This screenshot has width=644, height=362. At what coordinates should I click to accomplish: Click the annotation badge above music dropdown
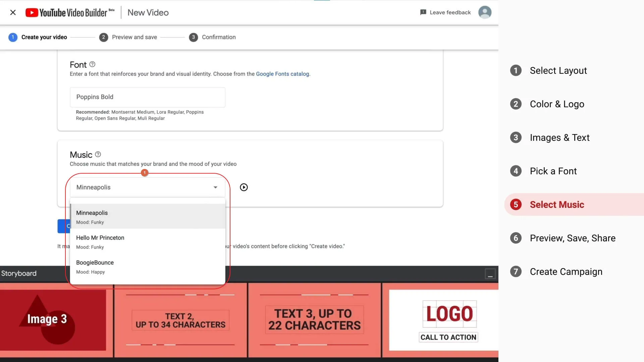(x=145, y=173)
